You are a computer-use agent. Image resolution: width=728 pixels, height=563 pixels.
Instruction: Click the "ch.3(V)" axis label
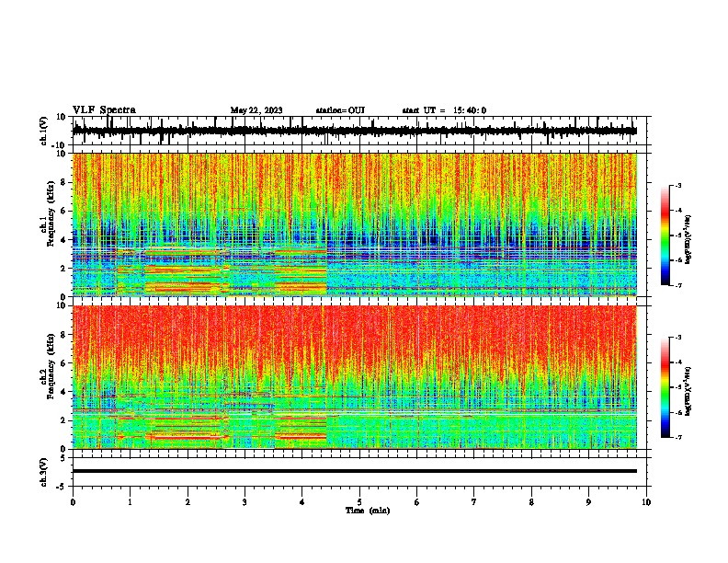coord(44,473)
